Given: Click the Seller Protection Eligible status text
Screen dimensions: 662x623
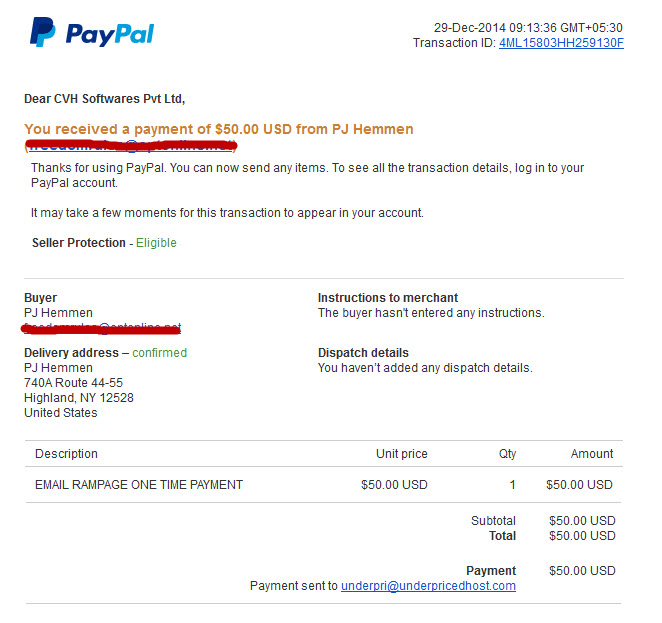Looking at the screenshot, I should click(156, 243).
